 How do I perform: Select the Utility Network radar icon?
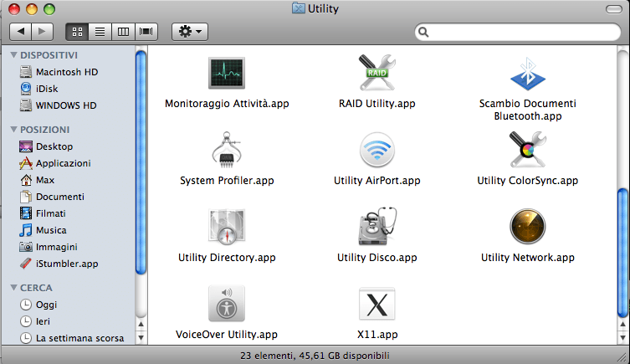(x=528, y=227)
